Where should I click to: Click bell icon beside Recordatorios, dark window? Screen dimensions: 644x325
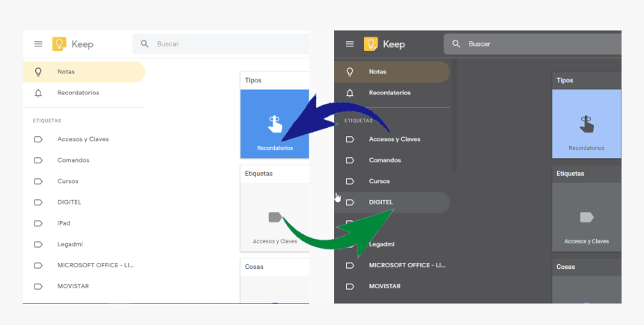pyautogui.click(x=350, y=94)
